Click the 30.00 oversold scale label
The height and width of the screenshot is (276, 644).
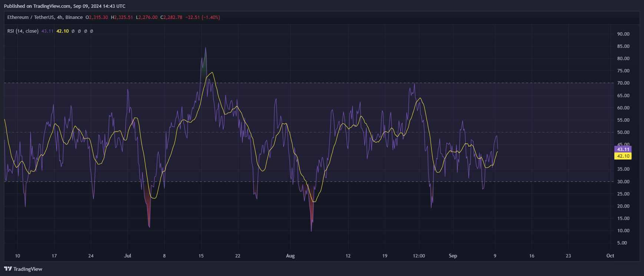pos(623,182)
